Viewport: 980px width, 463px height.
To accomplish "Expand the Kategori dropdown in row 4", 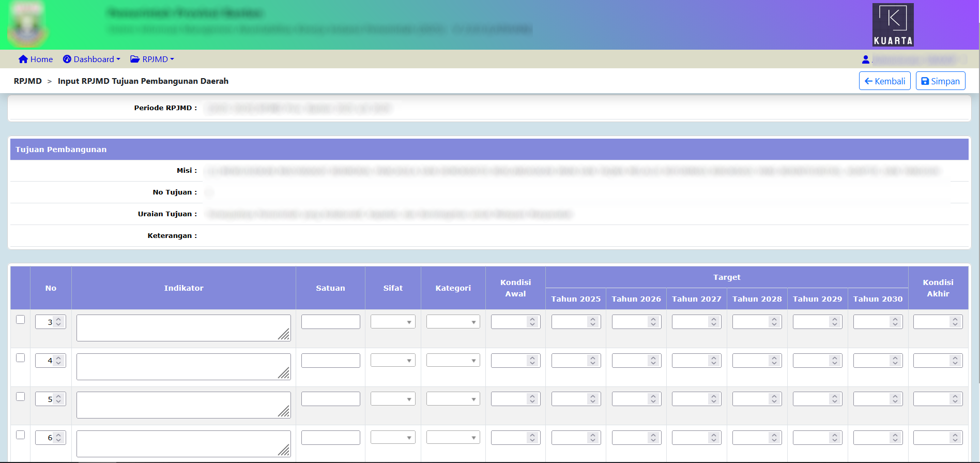I will pos(453,361).
